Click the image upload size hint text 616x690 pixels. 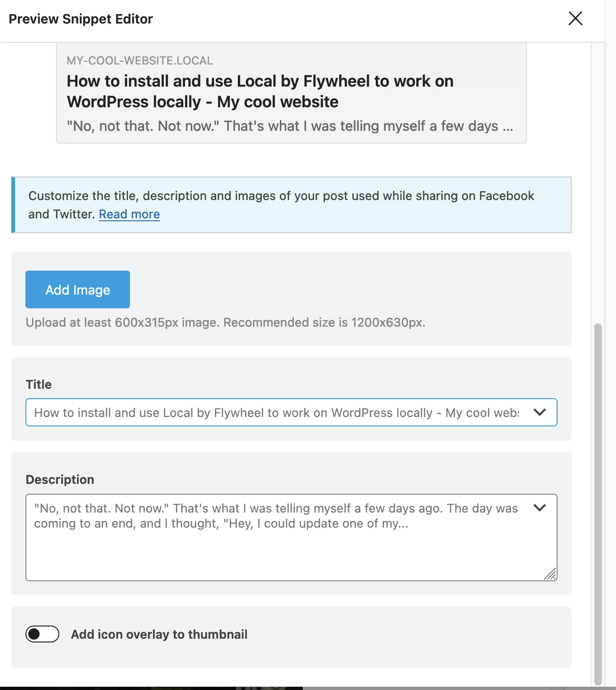(x=226, y=322)
